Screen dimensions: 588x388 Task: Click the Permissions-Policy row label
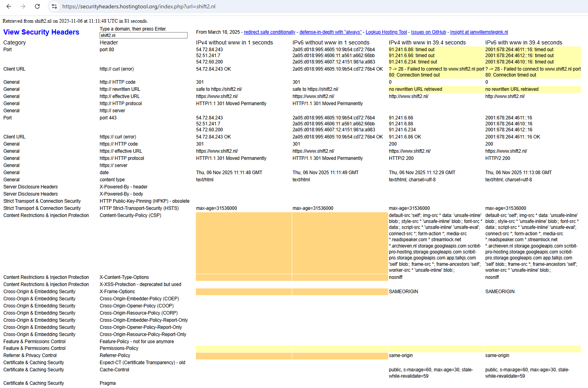119,348
